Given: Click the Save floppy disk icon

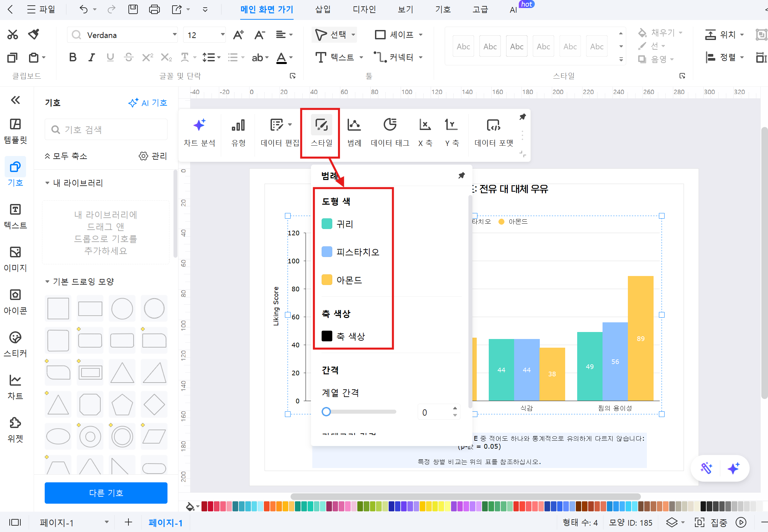Looking at the screenshot, I should click(133, 9).
